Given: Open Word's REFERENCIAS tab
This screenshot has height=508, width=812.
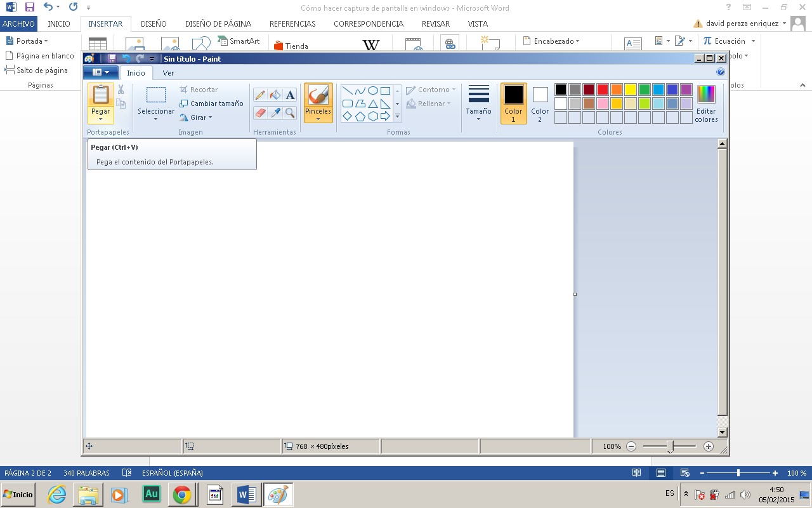Looking at the screenshot, I should coord(292,24).
